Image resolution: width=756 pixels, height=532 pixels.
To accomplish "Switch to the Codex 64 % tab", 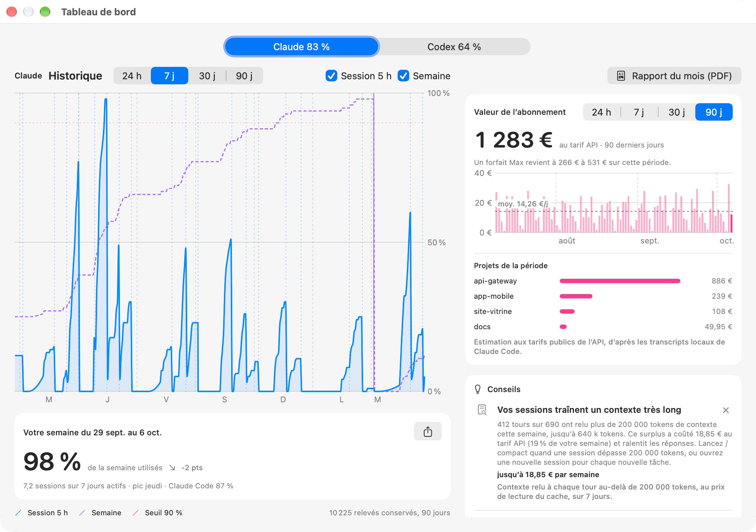I will click(x=454, y=47).
